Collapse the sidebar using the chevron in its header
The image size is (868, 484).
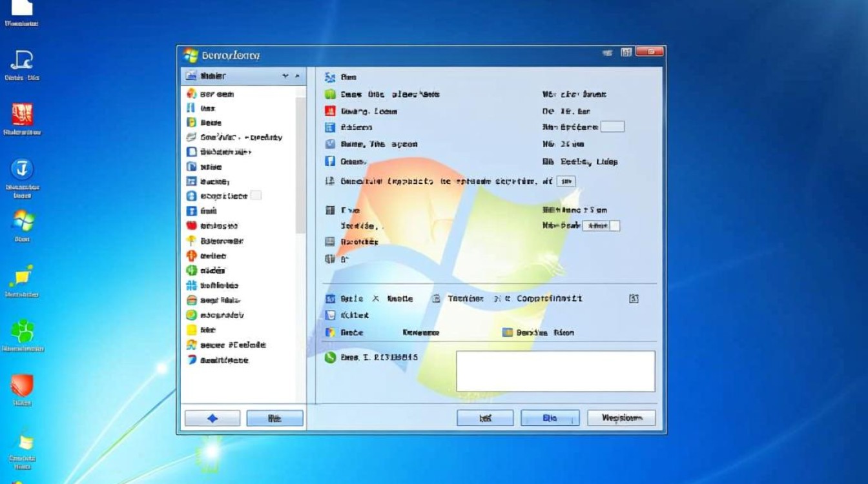297,76
